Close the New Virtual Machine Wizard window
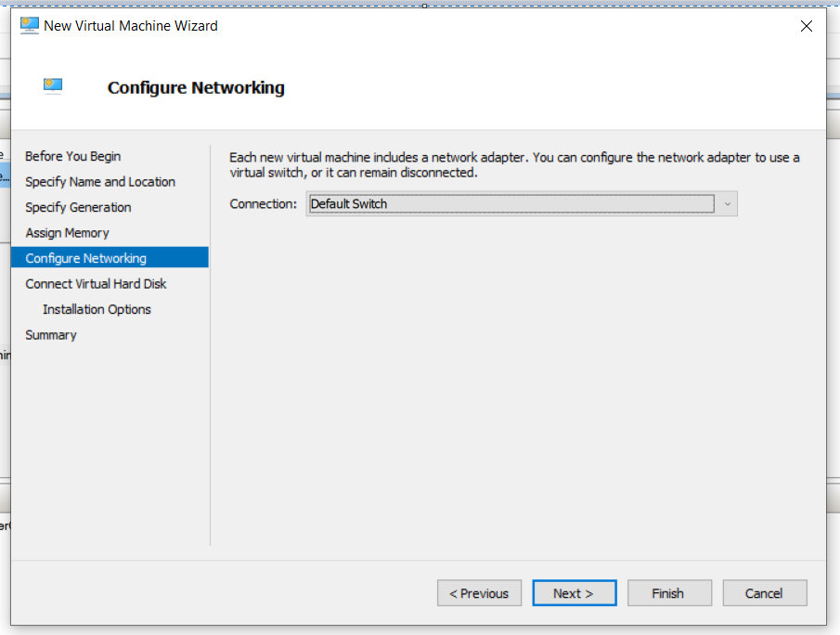The width and height of the screenshot is (840, 635). 806,26
